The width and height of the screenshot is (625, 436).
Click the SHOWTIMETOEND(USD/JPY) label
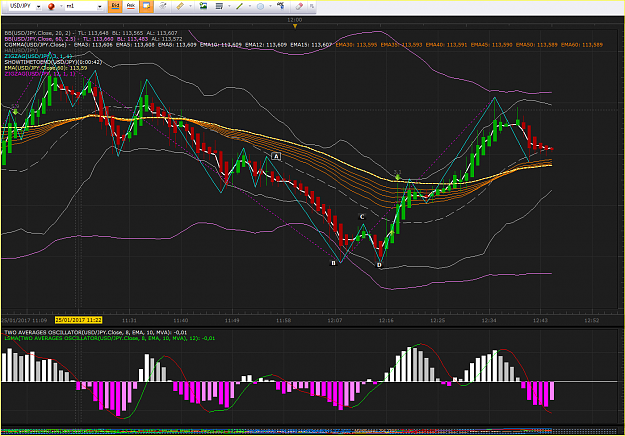point(53,62)
